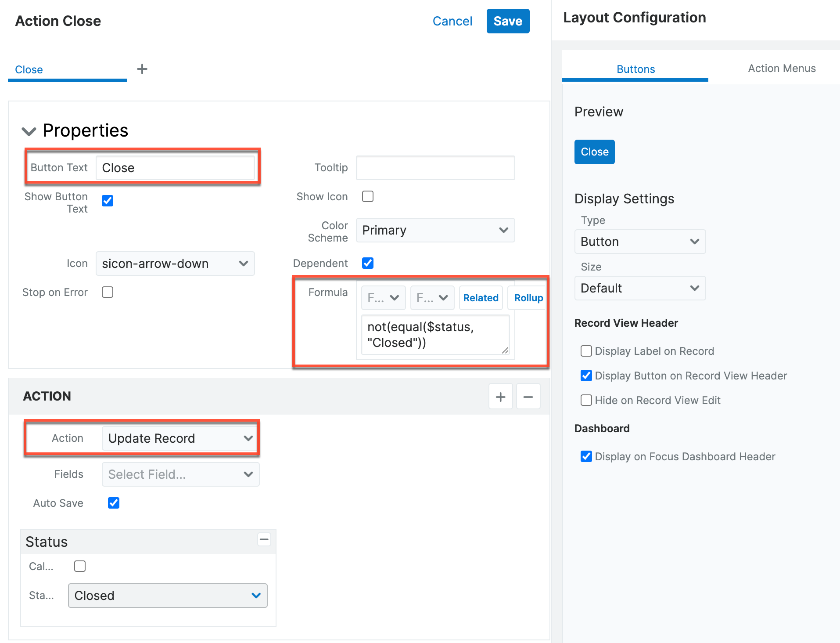Remove the action with the minus icon

528,397
